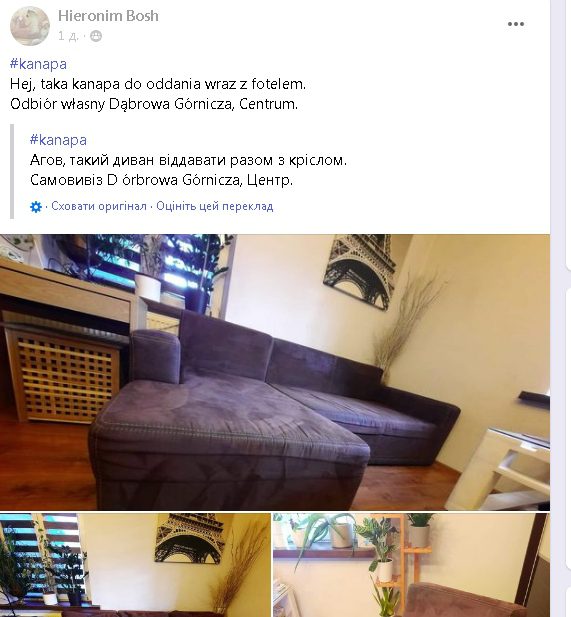The width and height of the screenshot is (571, 617).
Task: Click the potted plant on the shelf in the bottom-right photo
Action: point(420,530)
